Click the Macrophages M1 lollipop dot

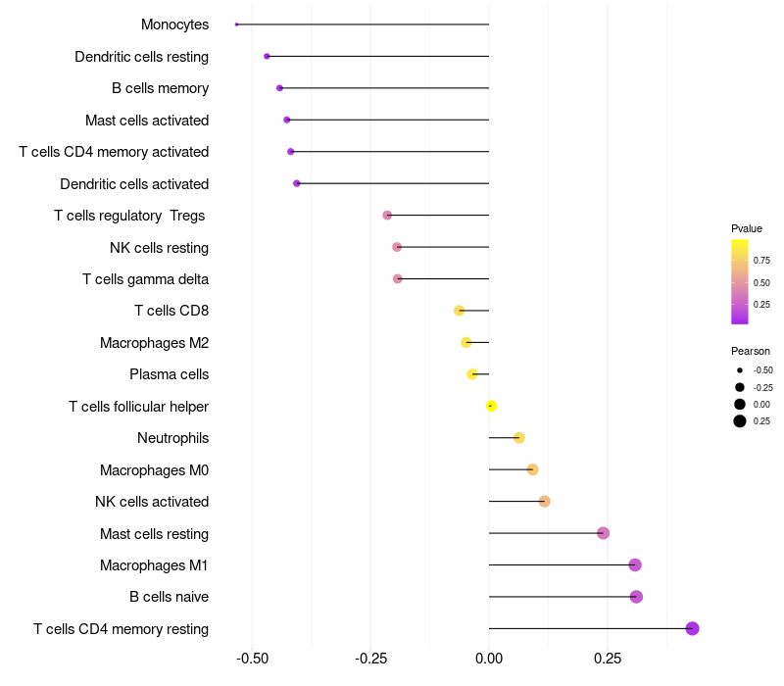pyautogui.click(x=635, y=565)
